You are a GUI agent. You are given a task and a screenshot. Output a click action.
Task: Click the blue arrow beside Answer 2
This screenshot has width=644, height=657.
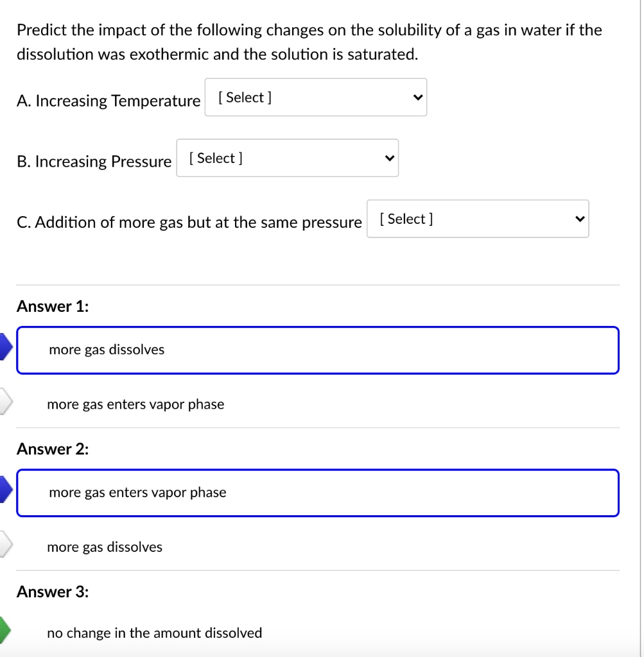4,490
